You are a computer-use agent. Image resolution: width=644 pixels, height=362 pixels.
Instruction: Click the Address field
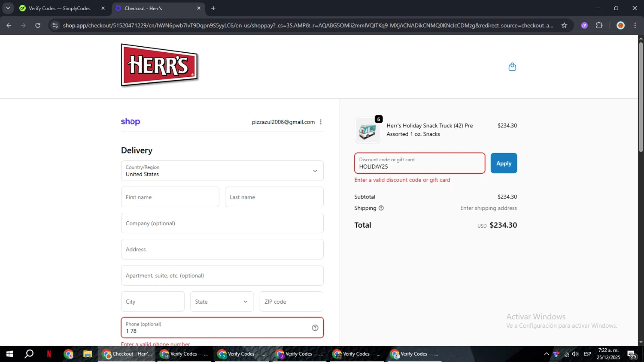tap(222, 249)
